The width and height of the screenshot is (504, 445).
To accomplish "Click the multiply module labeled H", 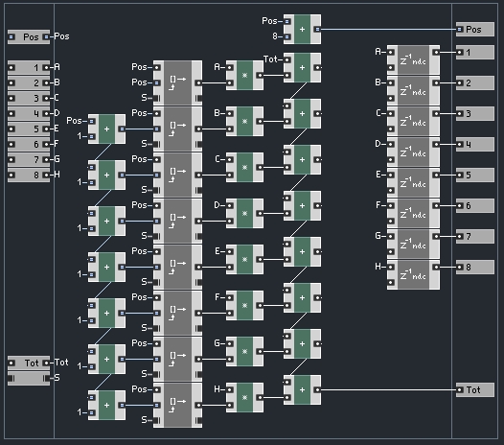I will click(x=244, y=398).
